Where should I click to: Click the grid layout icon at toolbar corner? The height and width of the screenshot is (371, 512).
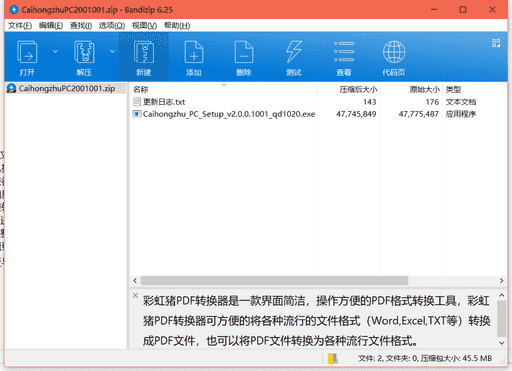pyautogui.click(x=496, y=43)
